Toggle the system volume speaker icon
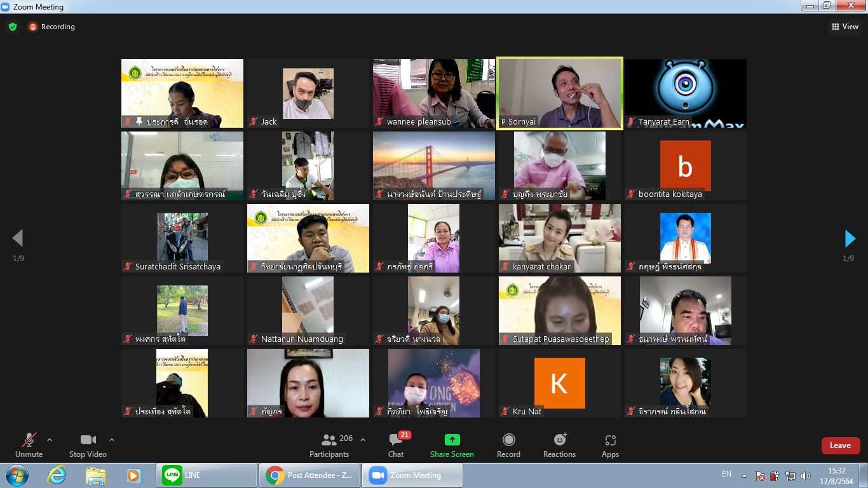 coord(806,476)
